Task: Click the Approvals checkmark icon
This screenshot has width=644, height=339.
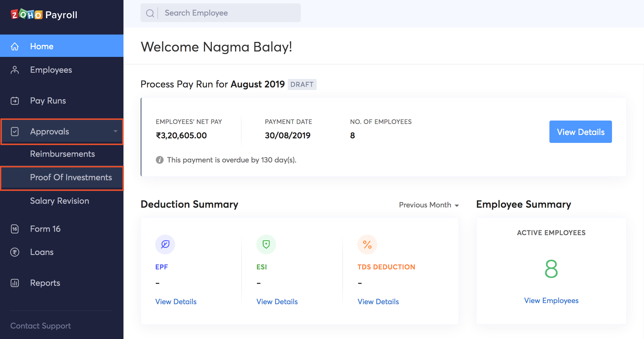Action: click(x=14, y=131)
